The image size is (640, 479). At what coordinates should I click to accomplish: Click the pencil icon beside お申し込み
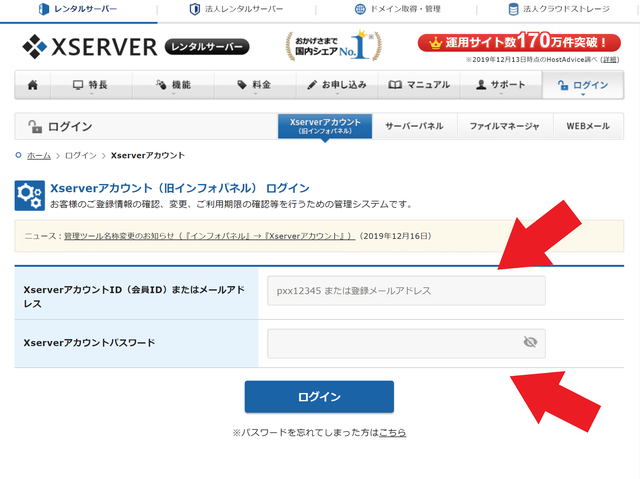312,85
